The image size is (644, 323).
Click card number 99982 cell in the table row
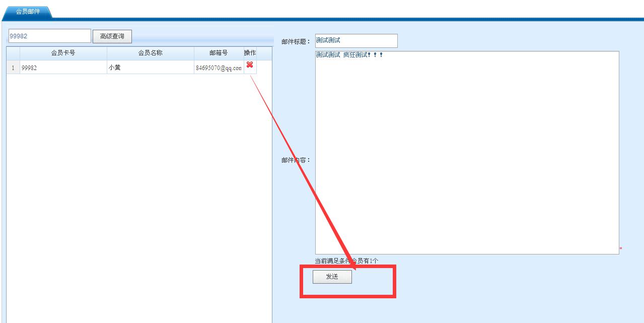click(x=63, y=68)
